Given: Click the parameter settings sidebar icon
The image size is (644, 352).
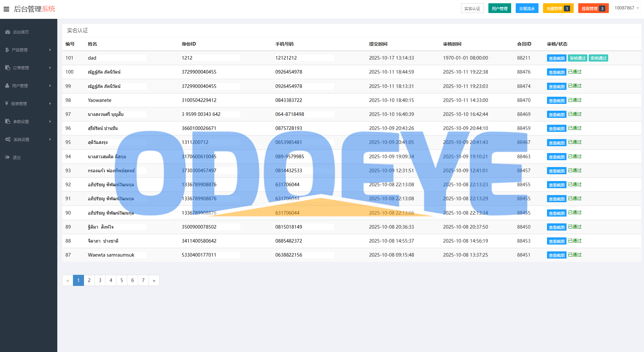Looking at the screenshot, I should pyautogui.click(x=8, y=121).
